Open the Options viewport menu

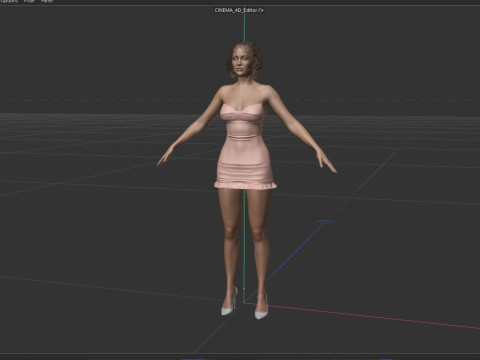coord(9,1)
